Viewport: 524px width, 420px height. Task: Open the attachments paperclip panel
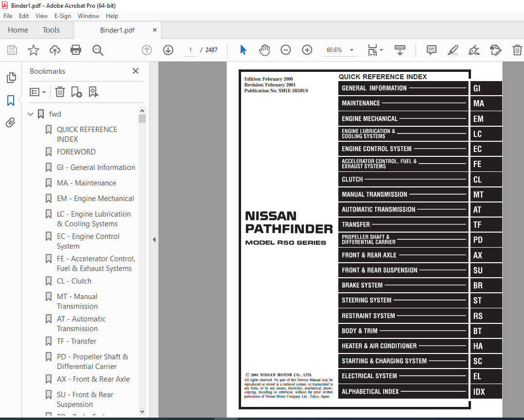click(11, 123)
